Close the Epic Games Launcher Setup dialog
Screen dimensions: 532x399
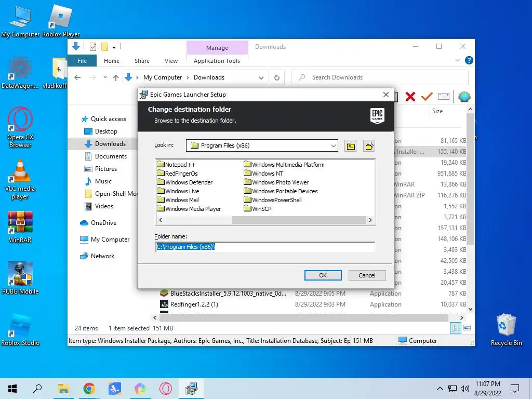(x=386, y=95)
